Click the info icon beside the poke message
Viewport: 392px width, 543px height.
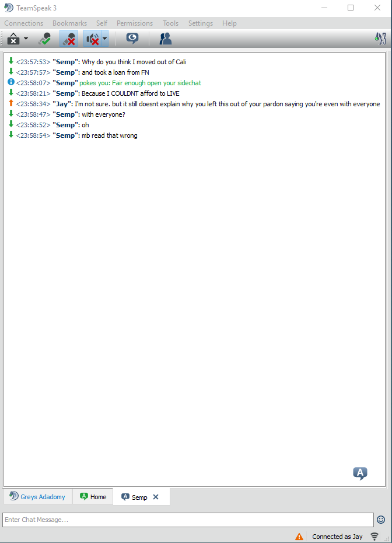11,82
